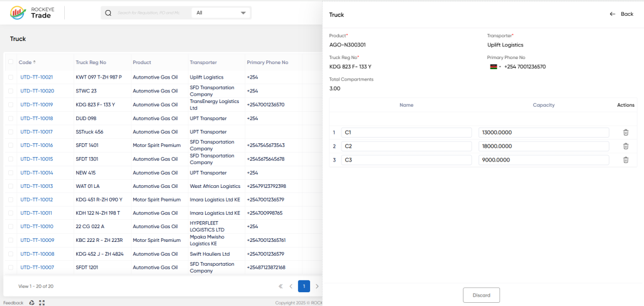Click the Transporter column header

(x=203, y=62)
